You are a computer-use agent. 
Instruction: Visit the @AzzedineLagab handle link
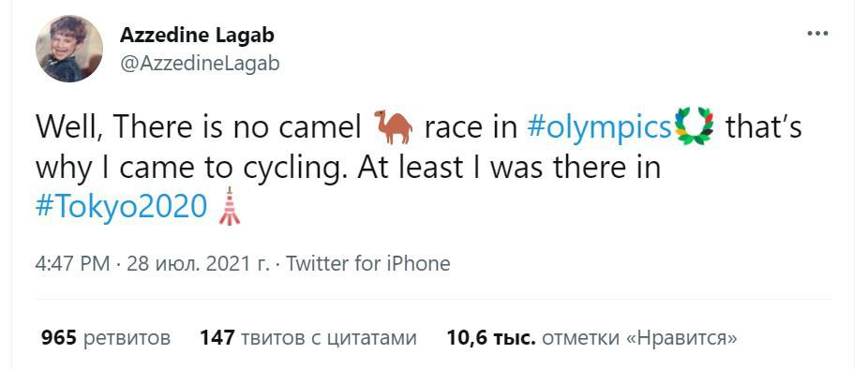(200, 65)
